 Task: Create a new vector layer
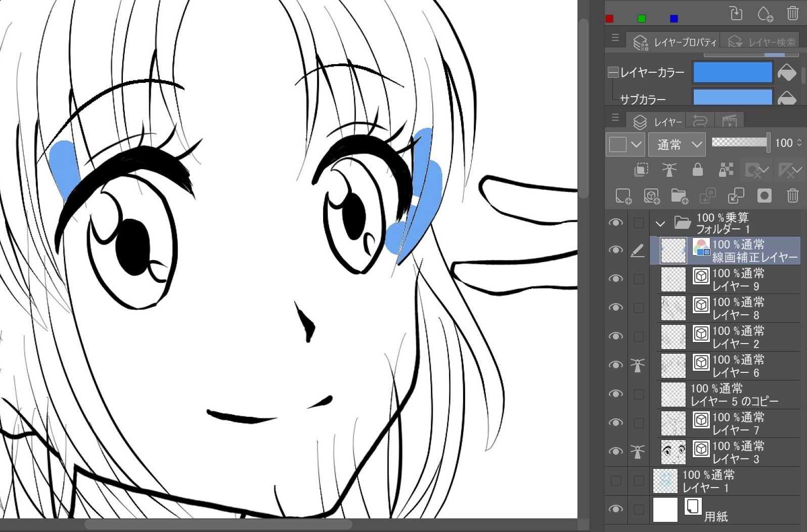coord(652,196)
